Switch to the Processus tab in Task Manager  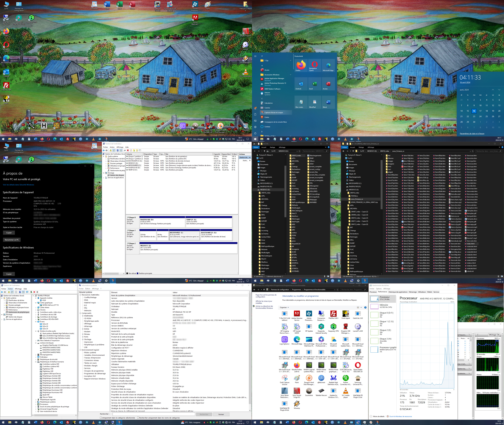pyautogui.click(x=373, y=292)
